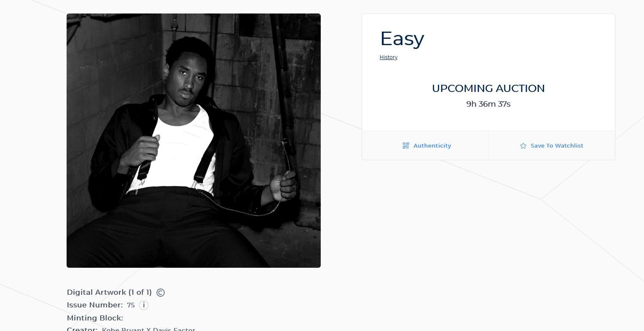This screenshot has width=644, height=331.
Task: Click the QR code icon beside Authenticity
Action: (x=406, y=145)
